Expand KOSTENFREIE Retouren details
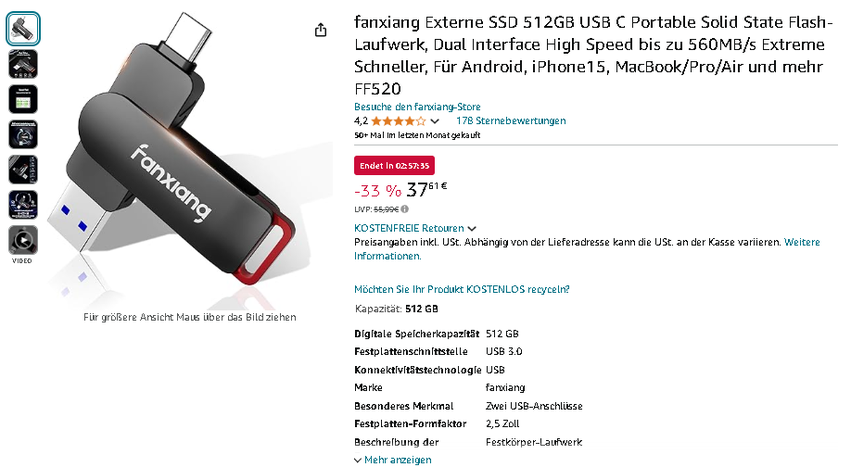 click(415, 229)
